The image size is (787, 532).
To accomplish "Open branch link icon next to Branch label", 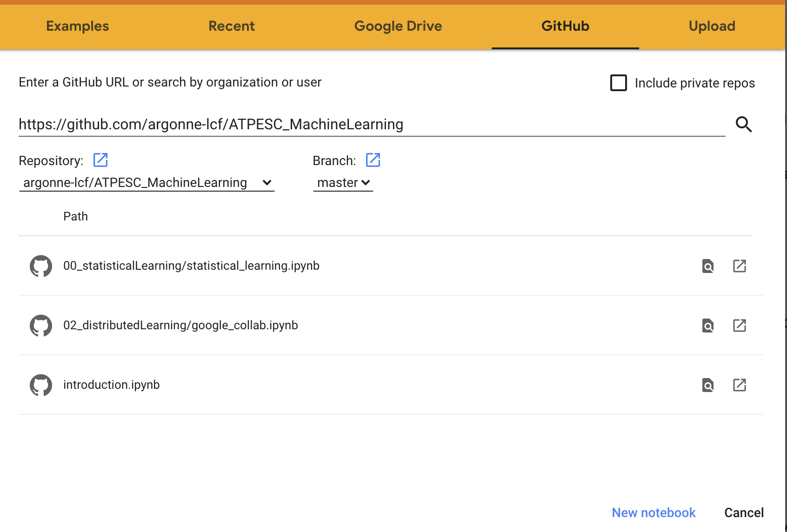I will 373,160.
